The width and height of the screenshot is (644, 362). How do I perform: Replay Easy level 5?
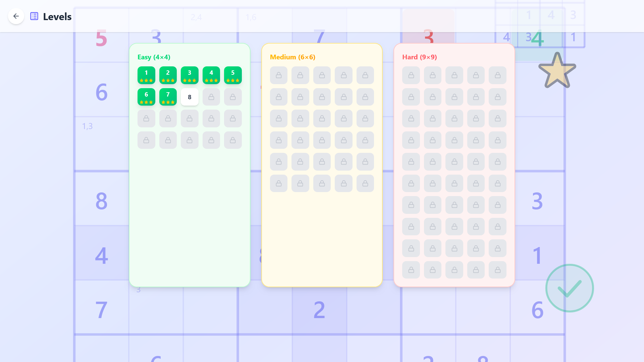[233, 75]
